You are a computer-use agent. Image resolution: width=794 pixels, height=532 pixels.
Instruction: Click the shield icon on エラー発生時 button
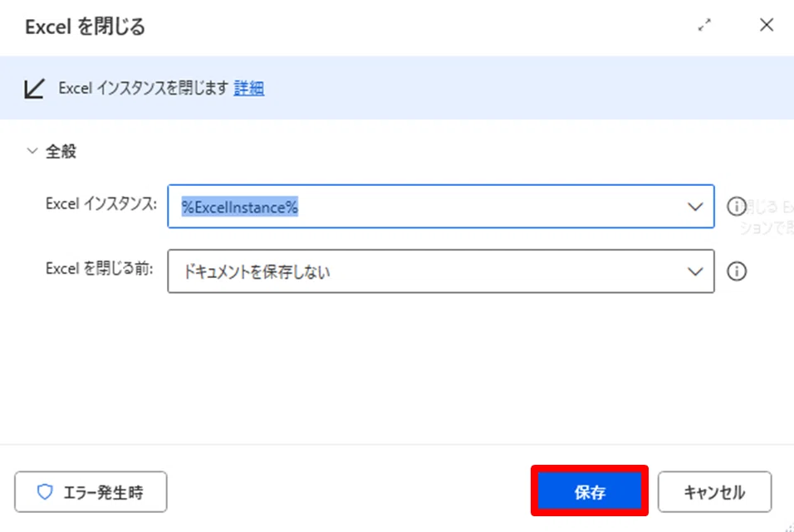pyautogui.click(x=45, y=491)
